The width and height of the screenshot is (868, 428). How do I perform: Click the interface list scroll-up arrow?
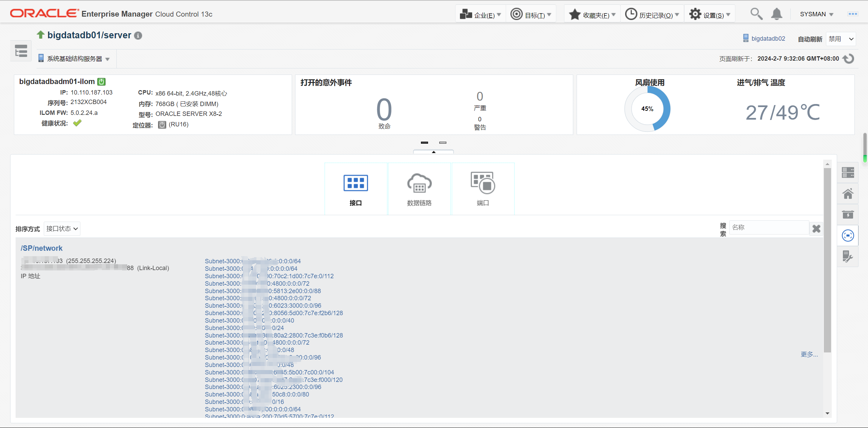pos(827,164)
